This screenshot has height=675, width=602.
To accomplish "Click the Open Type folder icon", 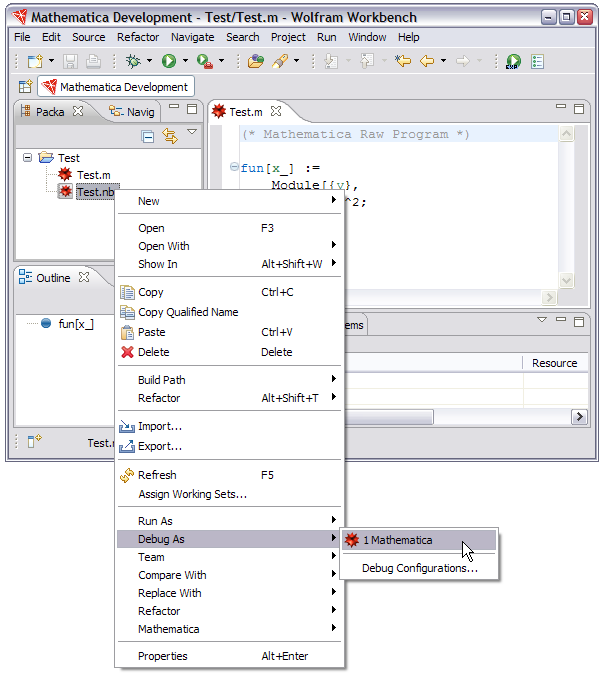I will pyautogui.click(x=256, y=61).
